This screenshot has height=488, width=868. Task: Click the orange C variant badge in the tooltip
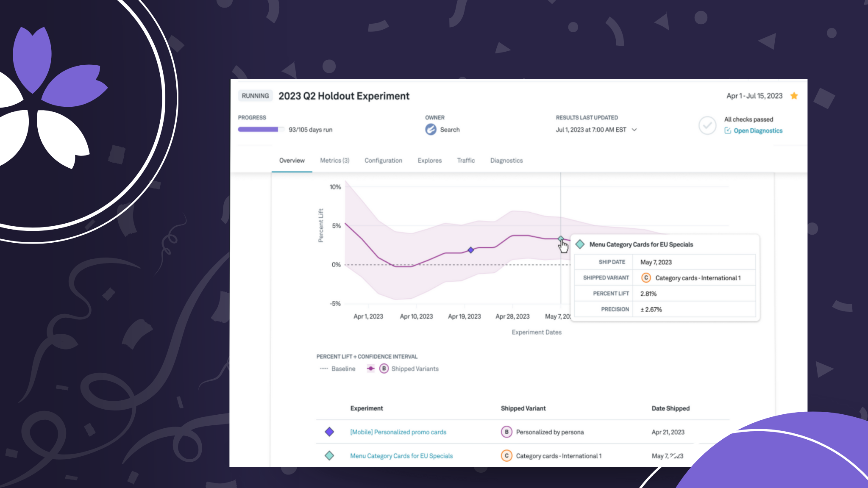coord(646,278)
